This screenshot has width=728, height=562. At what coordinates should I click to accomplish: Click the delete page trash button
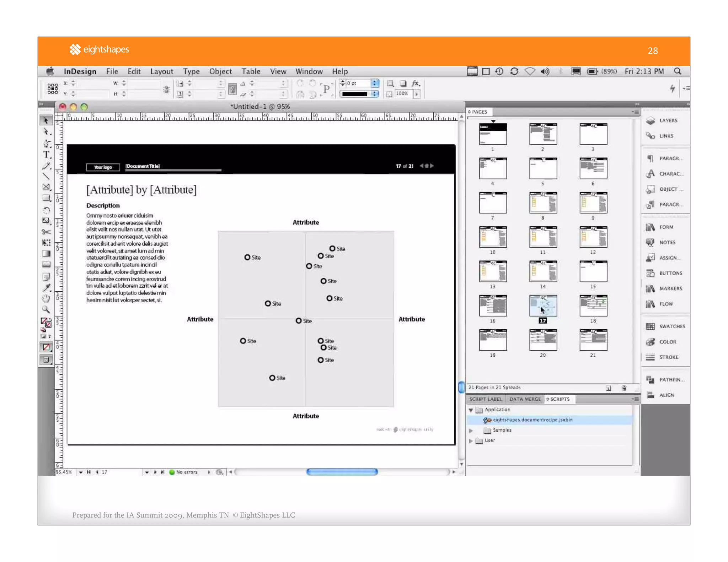coord(624,388)
